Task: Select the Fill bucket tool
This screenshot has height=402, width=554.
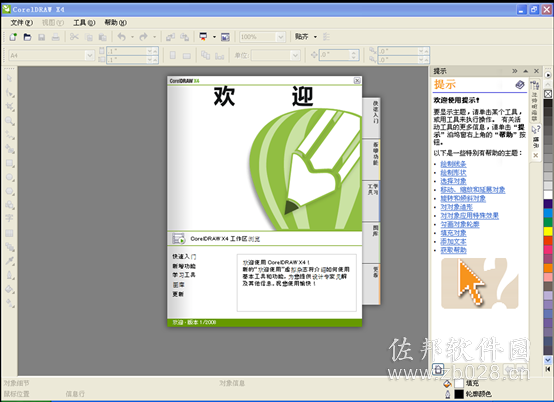Action: 10,289
